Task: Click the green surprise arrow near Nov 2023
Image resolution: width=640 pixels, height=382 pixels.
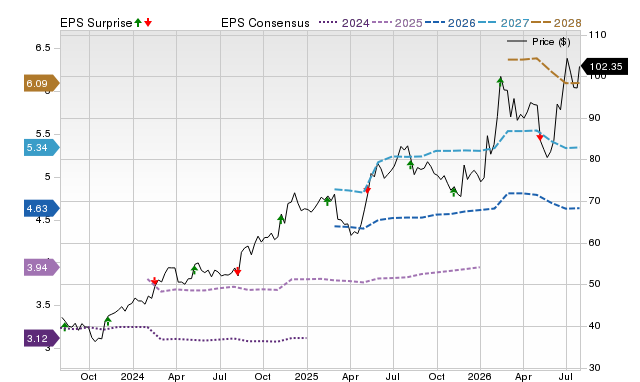Action: 108,321
